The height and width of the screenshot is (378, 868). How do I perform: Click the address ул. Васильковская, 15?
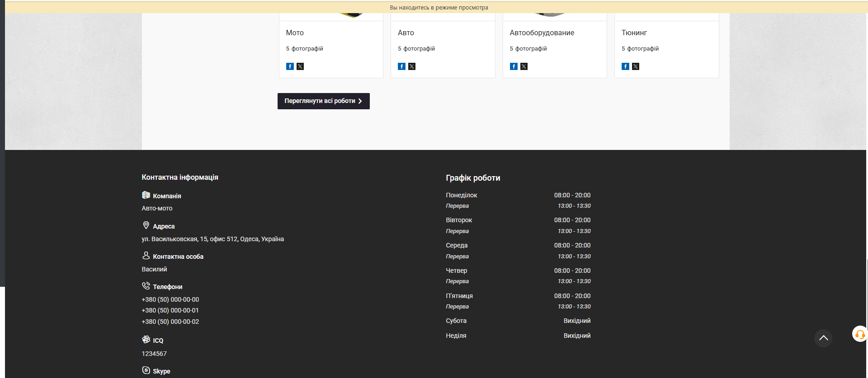pos(212,239)
